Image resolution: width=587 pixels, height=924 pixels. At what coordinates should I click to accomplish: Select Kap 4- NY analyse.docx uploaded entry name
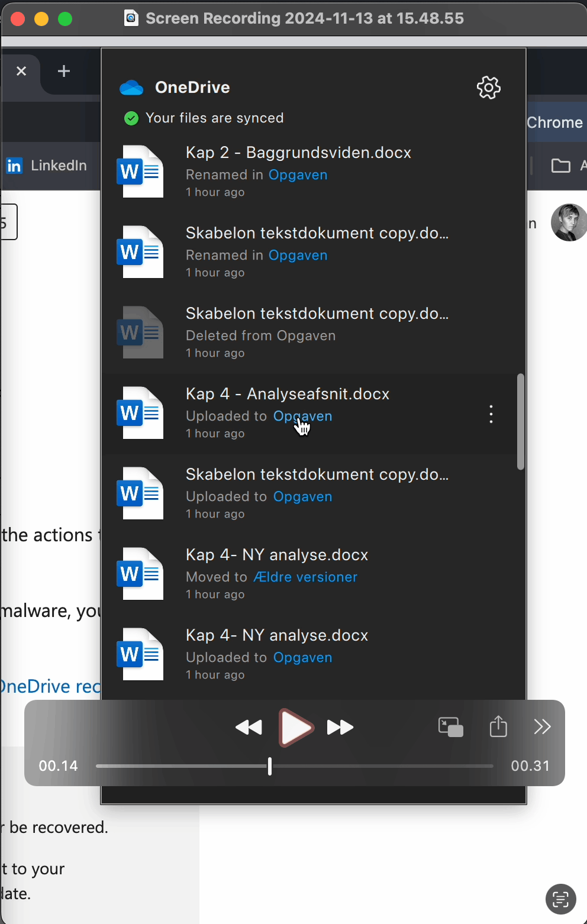coord(277,635)
